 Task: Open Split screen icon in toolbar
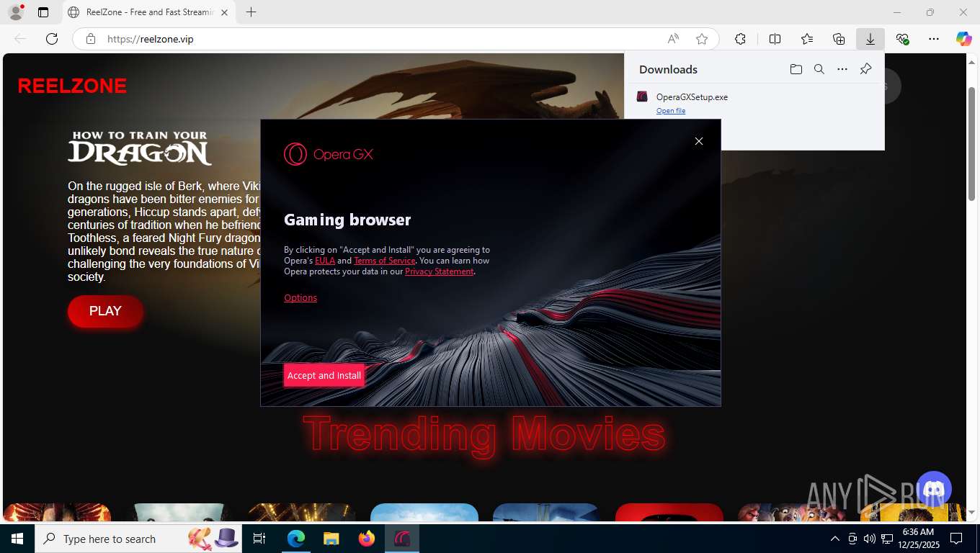point(775,39)
